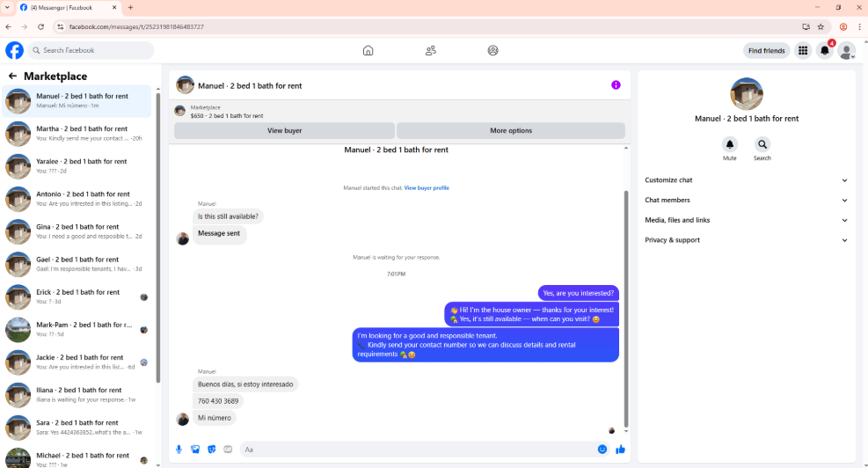Open the apps grid menu icon

click(803, 50)
